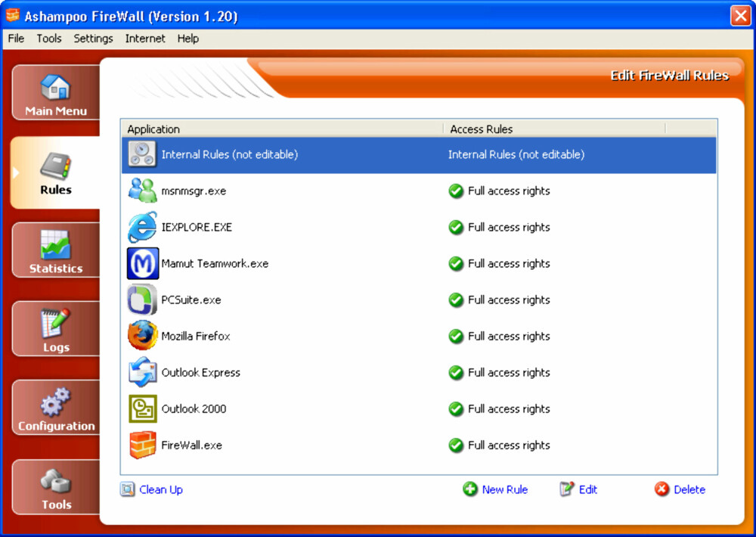Open the Logs notepad icon
756x537 pixels.
(x=55, y=323)
